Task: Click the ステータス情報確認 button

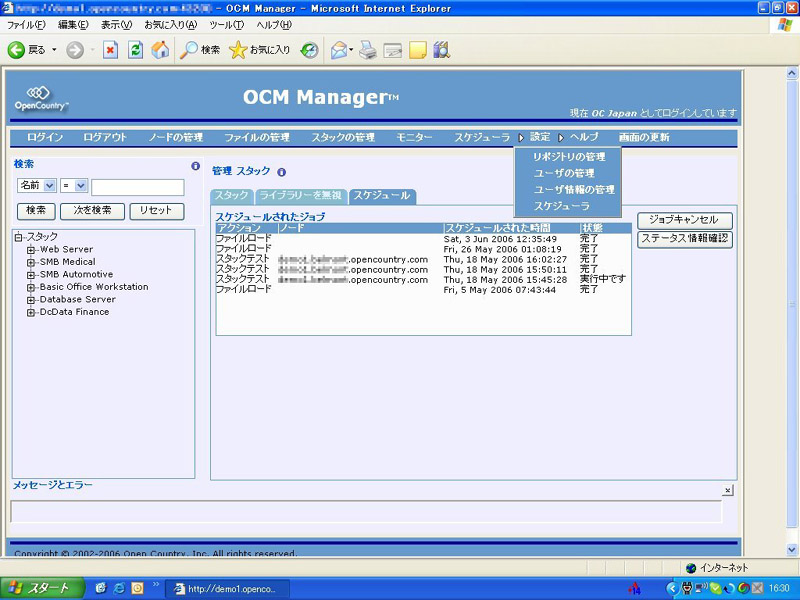Action: coord(685,239)
